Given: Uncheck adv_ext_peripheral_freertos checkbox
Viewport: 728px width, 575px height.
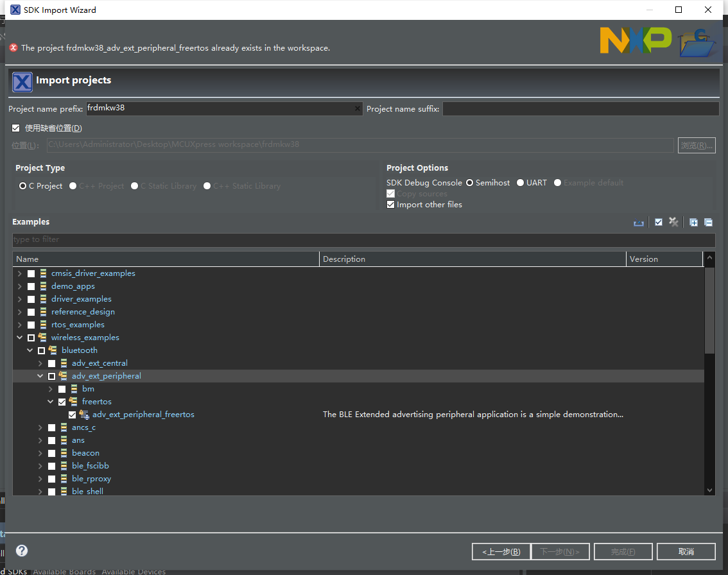Looking at the screenshot, I should pyautogui.click(x=72, y=415).
